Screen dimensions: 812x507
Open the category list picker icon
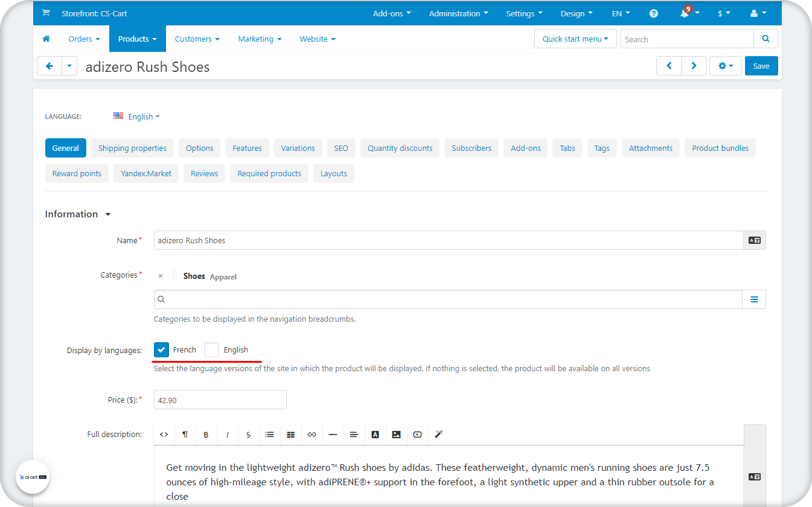(x=754, y=299)
